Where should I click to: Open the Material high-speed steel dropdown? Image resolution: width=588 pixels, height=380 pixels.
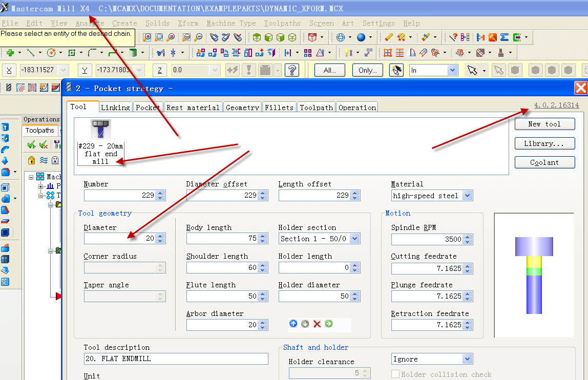pos(467,196)
